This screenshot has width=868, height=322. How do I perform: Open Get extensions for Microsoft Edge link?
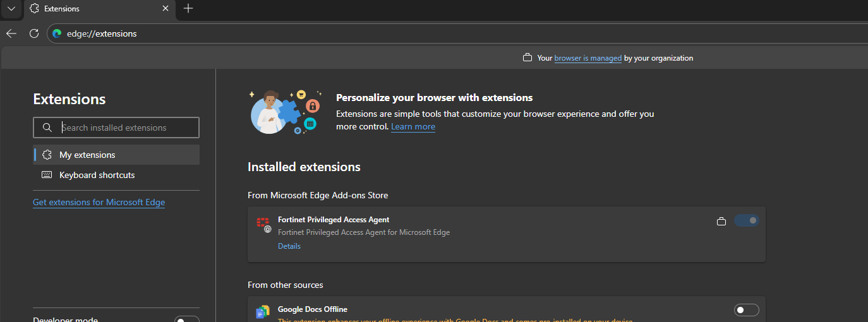tap(99, 202)
